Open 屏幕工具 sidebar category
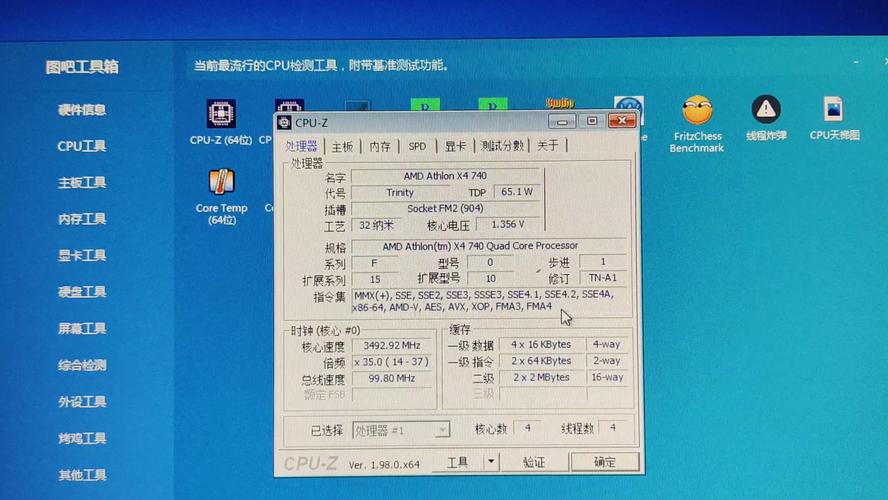 click(82, 328)
